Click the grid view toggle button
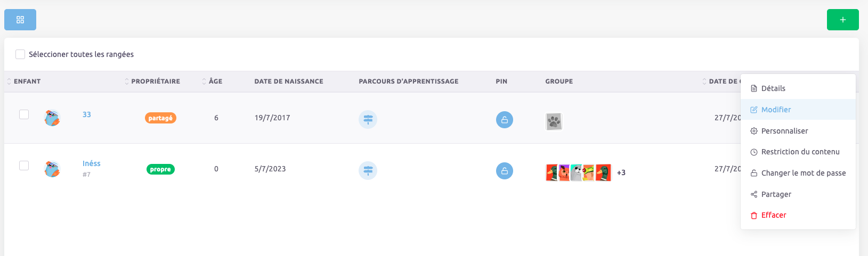The height and width of the screenshot is (256, 868). tap(20, 20)
